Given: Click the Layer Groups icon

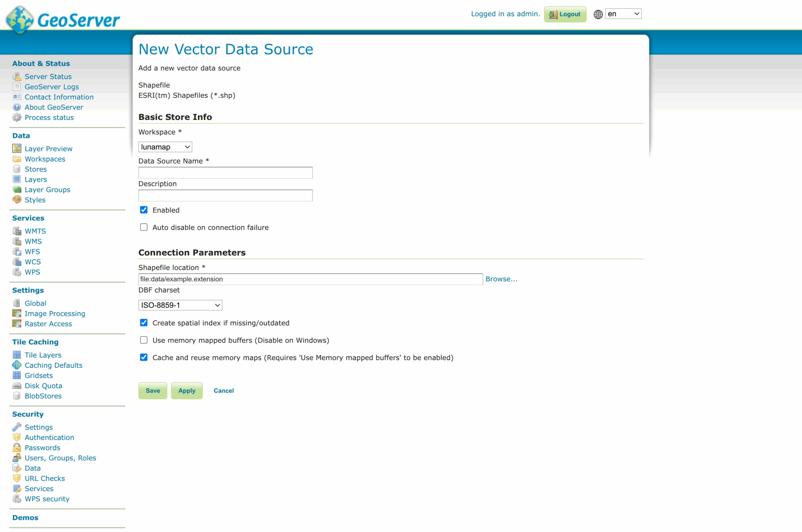Looking at the screenshot, I should (x=17, y=189).
